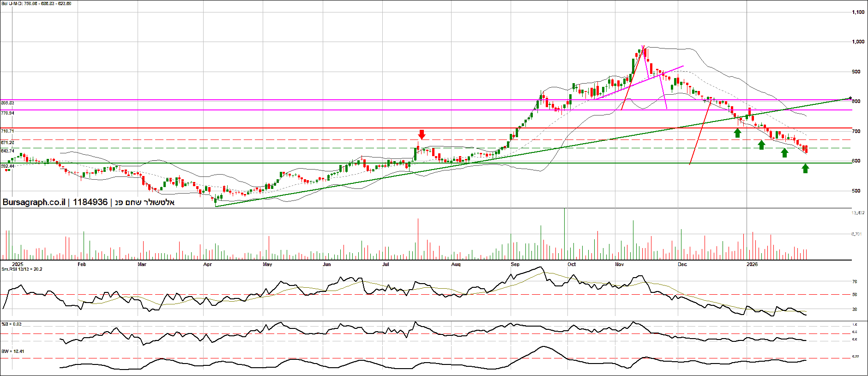Click the Sm.RSI 13/13 = 20.2 indicator label
Viewport: 868px width, 376px height.
(22, 269)
